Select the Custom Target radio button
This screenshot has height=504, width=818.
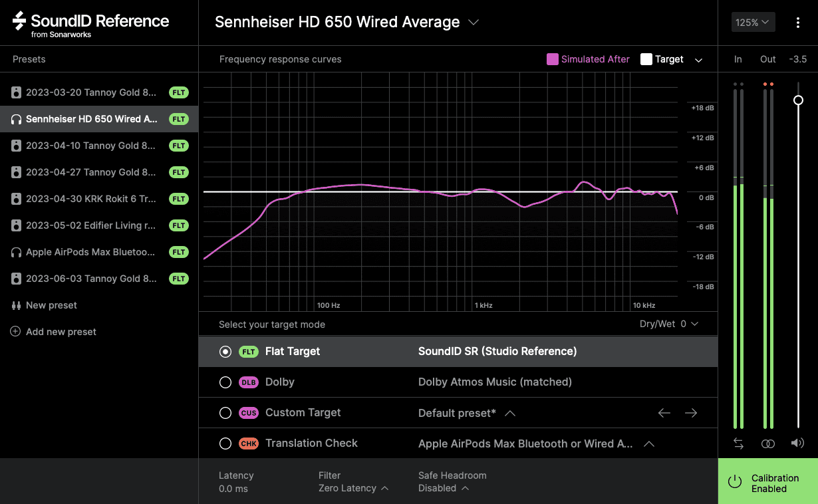point(225,413)
